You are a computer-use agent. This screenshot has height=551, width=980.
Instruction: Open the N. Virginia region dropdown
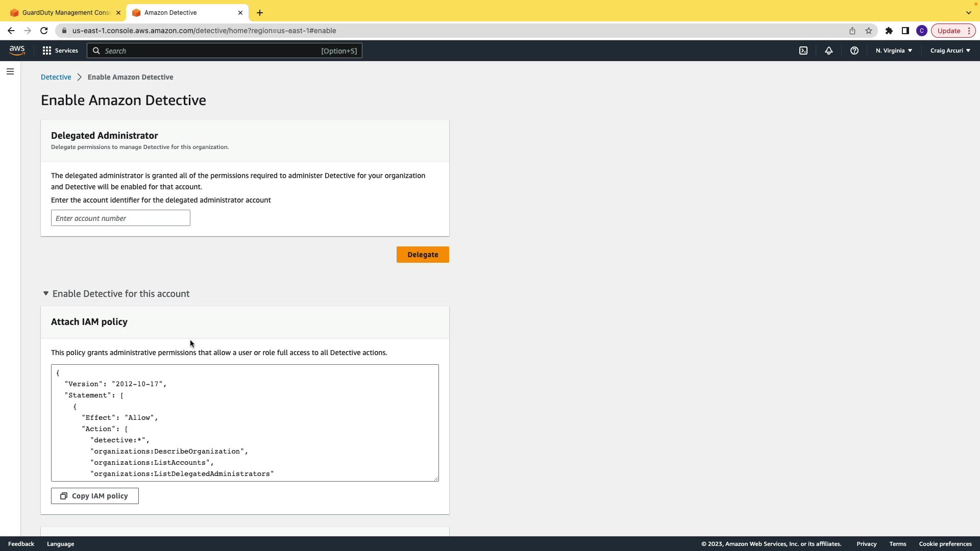(x=894, y=51)
